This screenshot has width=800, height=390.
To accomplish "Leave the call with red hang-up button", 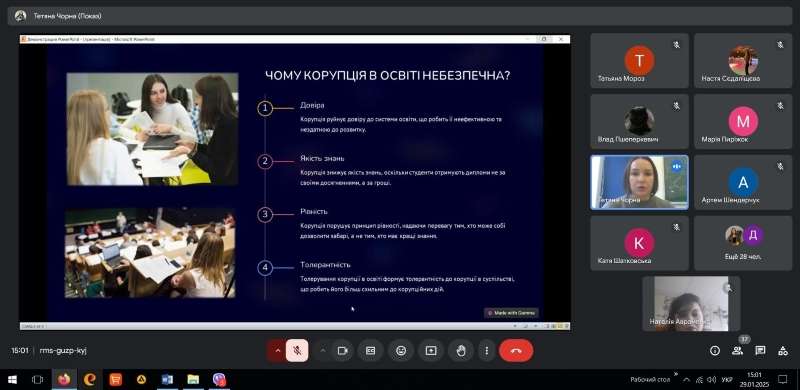I will coord(516,351).
